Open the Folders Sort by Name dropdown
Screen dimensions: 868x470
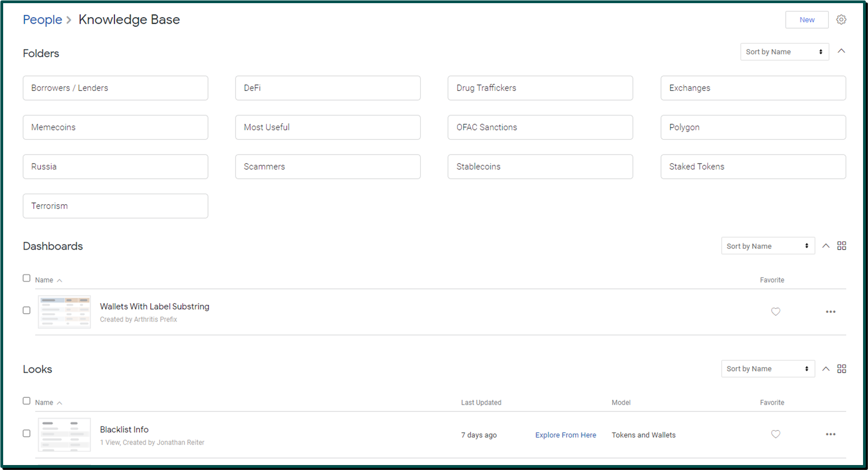[x=784, y=52]
